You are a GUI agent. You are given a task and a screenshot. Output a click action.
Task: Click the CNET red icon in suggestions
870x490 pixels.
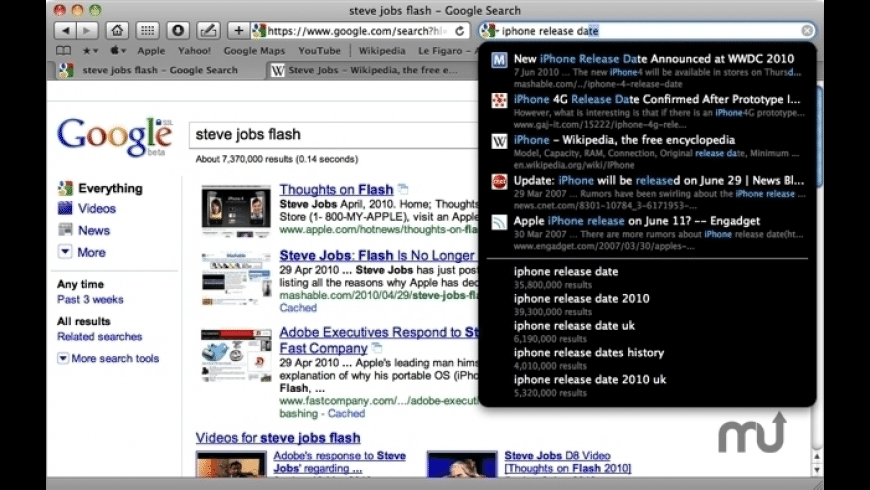[499, 181]
